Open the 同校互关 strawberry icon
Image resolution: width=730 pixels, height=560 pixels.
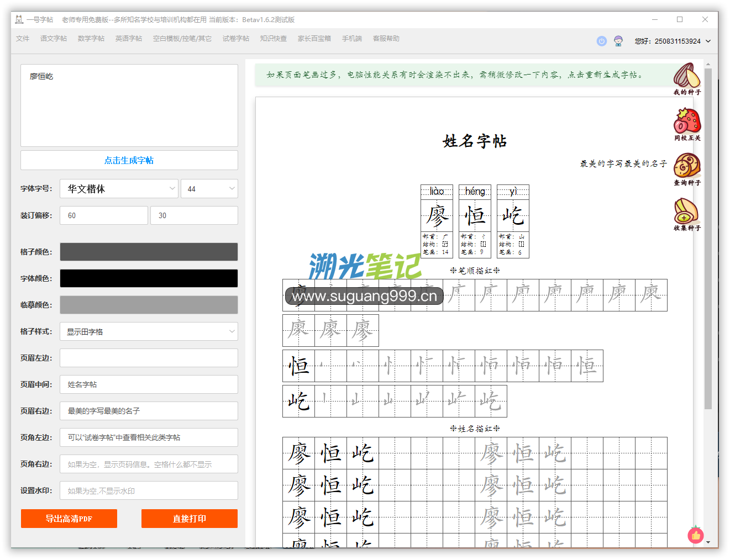click(687, 121)
